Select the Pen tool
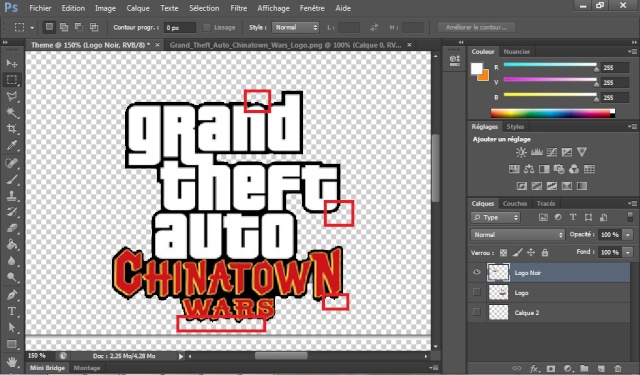This screenshot has width=640, height=375. pos(12,294)
